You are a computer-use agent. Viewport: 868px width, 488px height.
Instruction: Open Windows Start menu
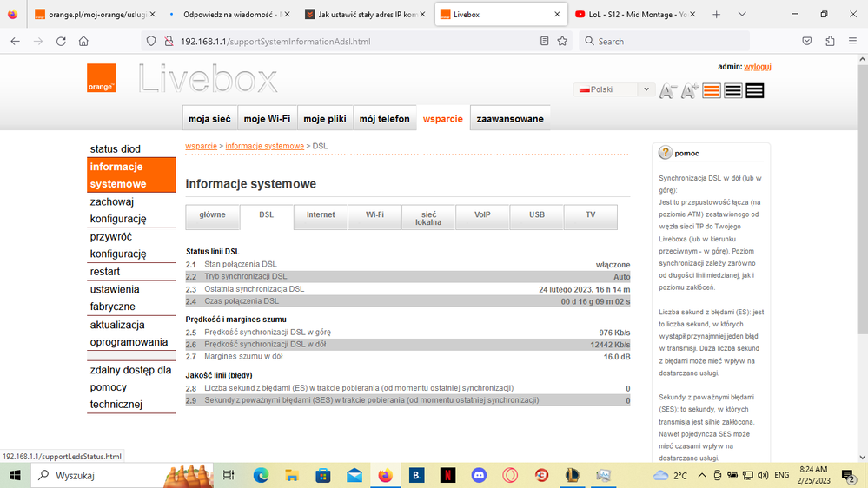pos(15,475)
